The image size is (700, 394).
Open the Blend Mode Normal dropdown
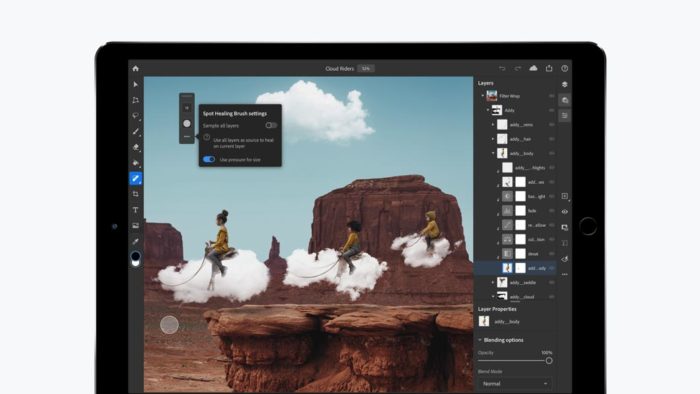tap(514, 383)
